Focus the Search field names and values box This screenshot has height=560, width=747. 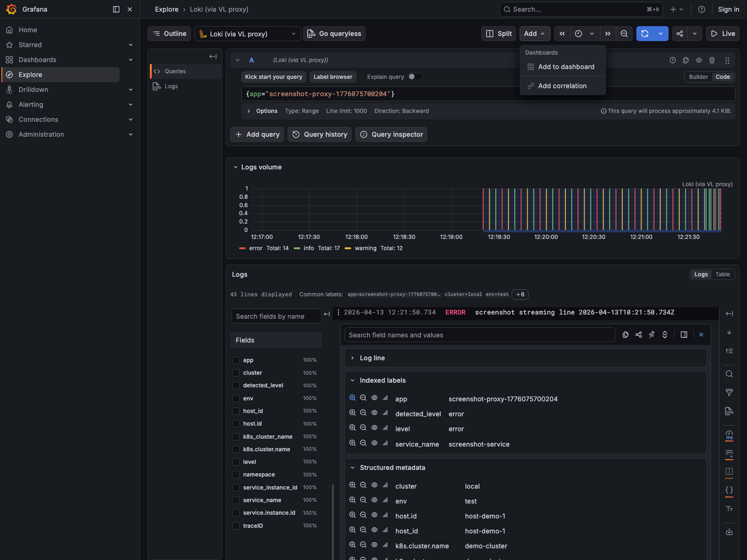[480, 335]
